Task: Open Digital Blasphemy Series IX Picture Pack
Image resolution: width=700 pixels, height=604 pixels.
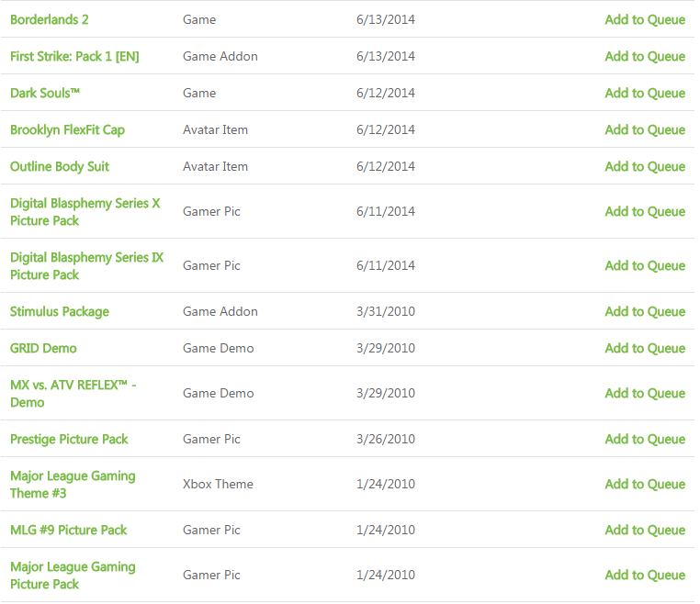Action: [x=86, y=266]
